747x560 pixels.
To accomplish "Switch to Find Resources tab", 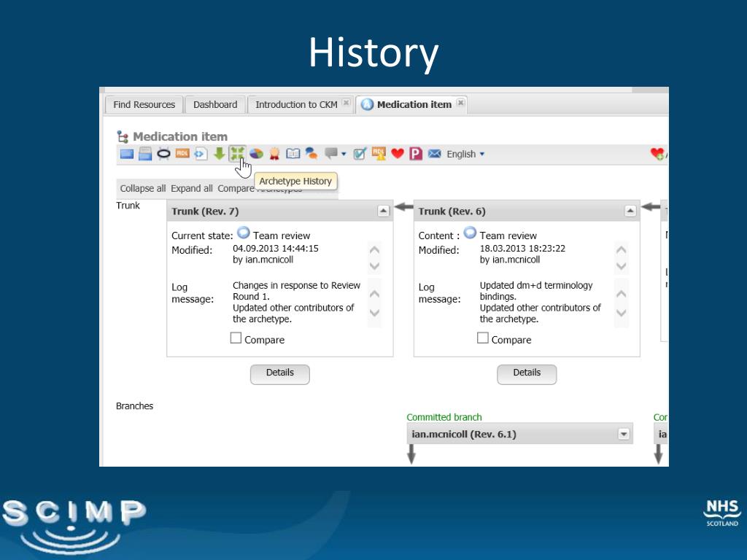I will (x=144, y=105).
